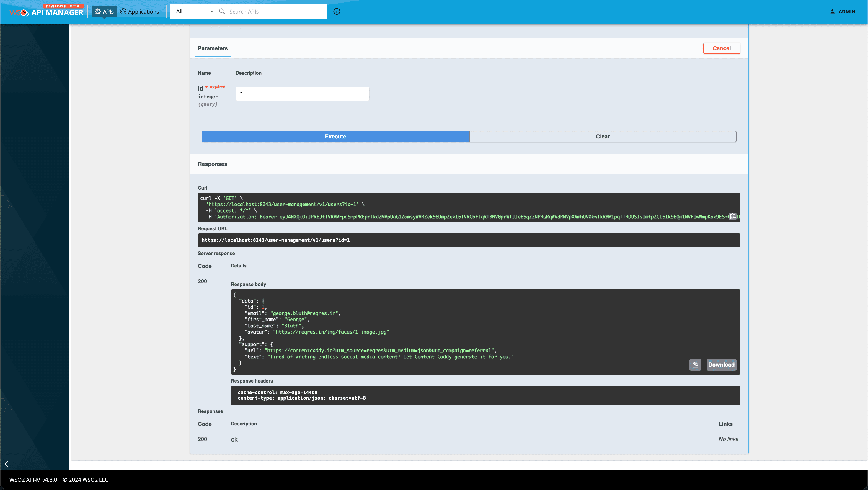
Task: Click the WSO2 API Manager logo
Action: (x=46, y=12)
